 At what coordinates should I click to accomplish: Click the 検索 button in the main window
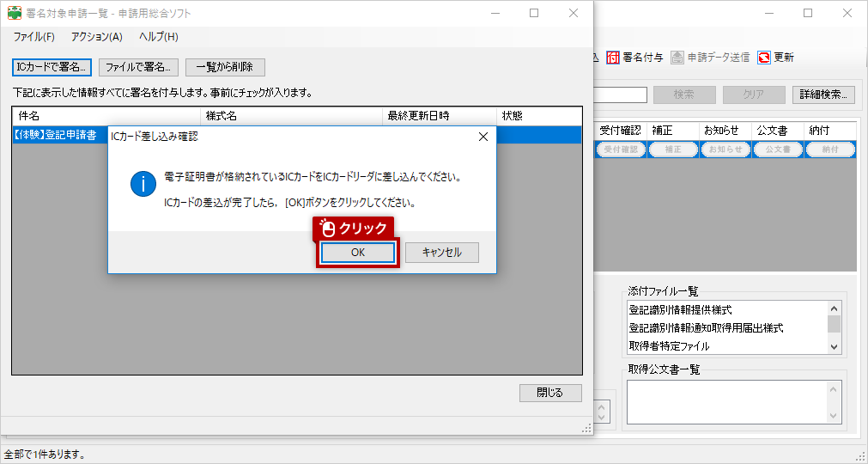[684, 95]
